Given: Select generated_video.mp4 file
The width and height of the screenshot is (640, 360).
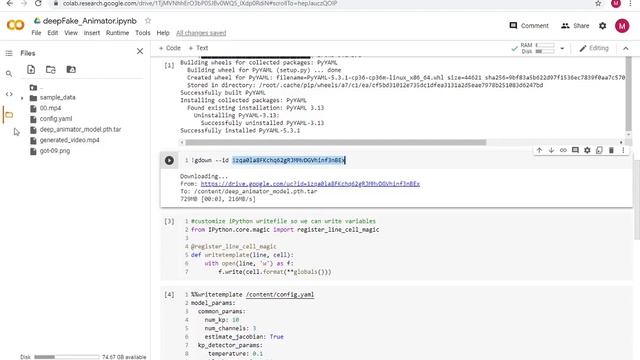Looking at the screenshot, I should pos(69,140).
